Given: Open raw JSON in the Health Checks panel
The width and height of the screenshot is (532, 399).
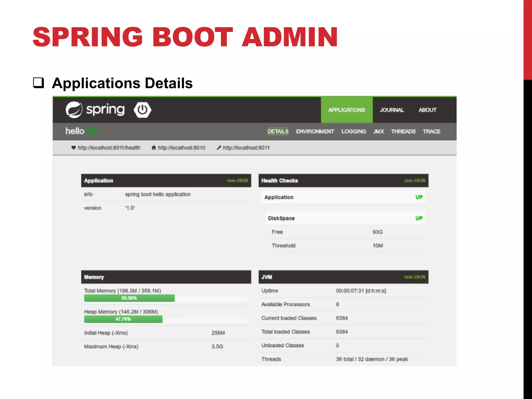Looking at the screenshot, I should point(415,181).
